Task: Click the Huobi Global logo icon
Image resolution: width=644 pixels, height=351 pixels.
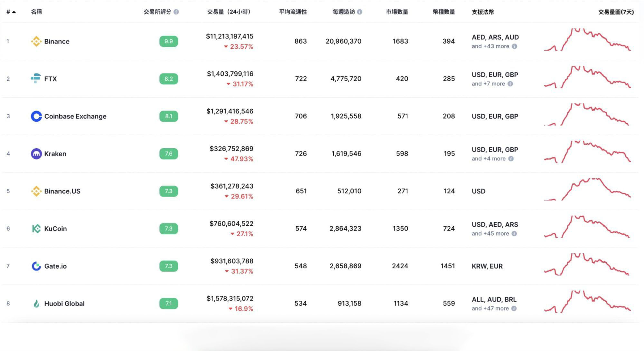Action: coord(36,304)
